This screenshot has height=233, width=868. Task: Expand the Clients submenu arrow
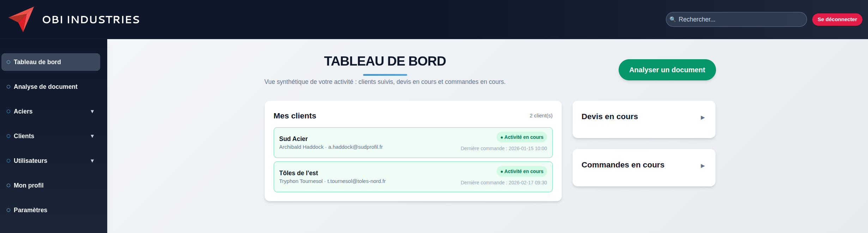click(x=92, y=136)
